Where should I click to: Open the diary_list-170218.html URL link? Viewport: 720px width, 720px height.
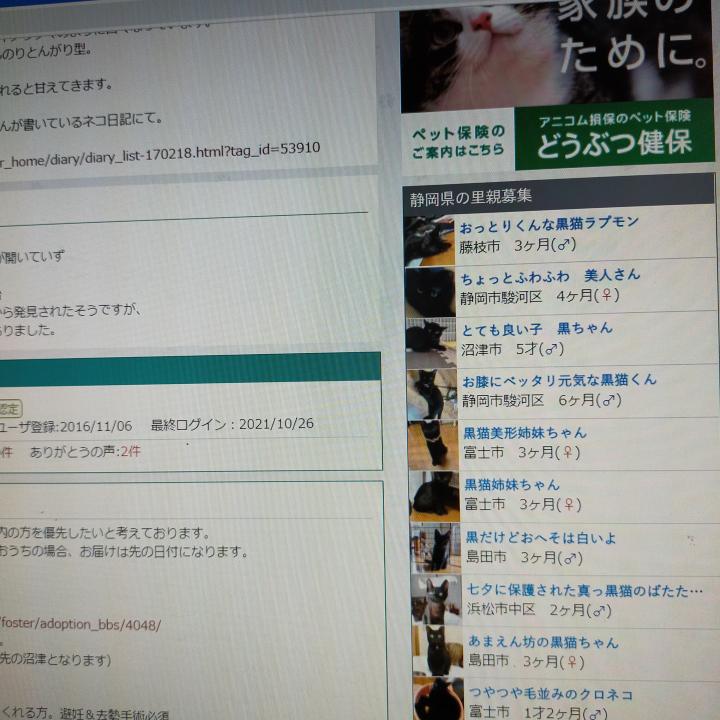pos(160,155)
